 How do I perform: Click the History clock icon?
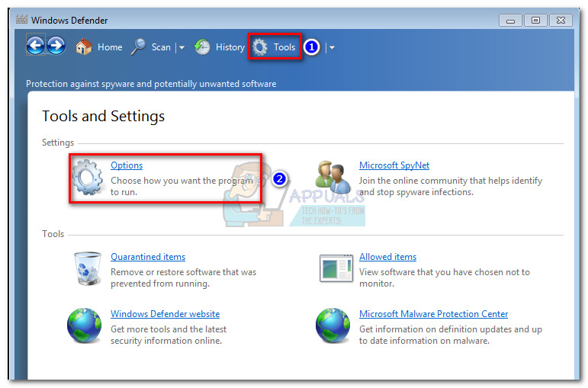coord(202,46)
